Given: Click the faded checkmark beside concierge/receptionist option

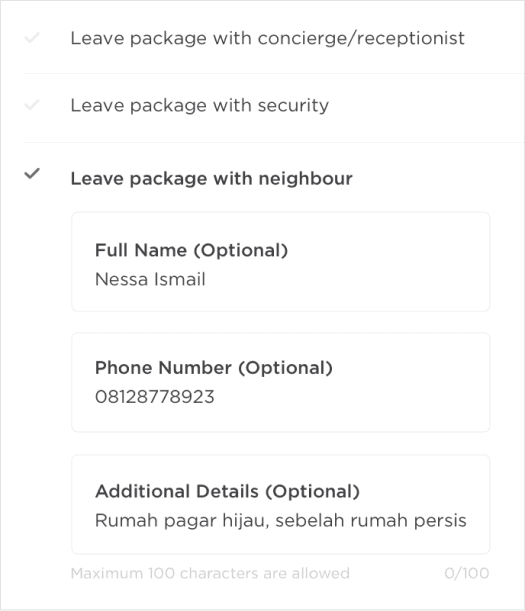Looking at the screenshot, I should [32, 38].
